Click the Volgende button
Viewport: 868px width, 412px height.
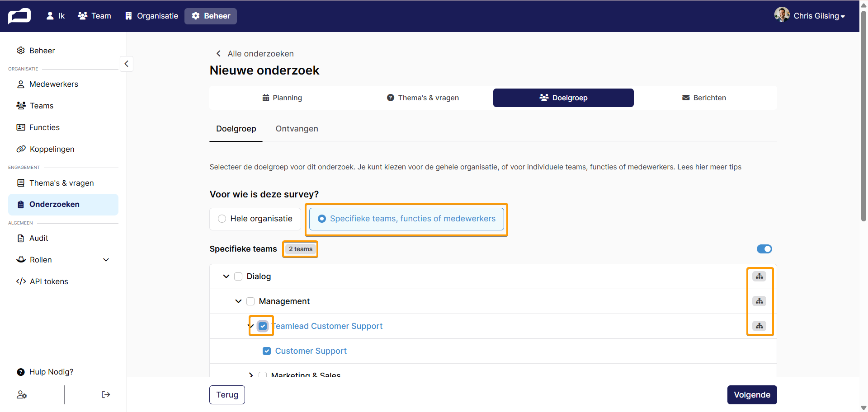pos(752,395)
